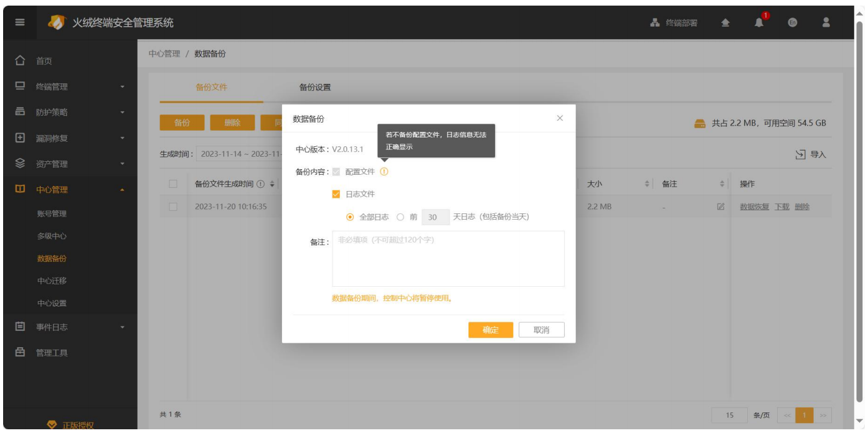Open 中心迁移 submenu item
The width and height of the screenshot is (868, 433).
[x=52, y=281]
